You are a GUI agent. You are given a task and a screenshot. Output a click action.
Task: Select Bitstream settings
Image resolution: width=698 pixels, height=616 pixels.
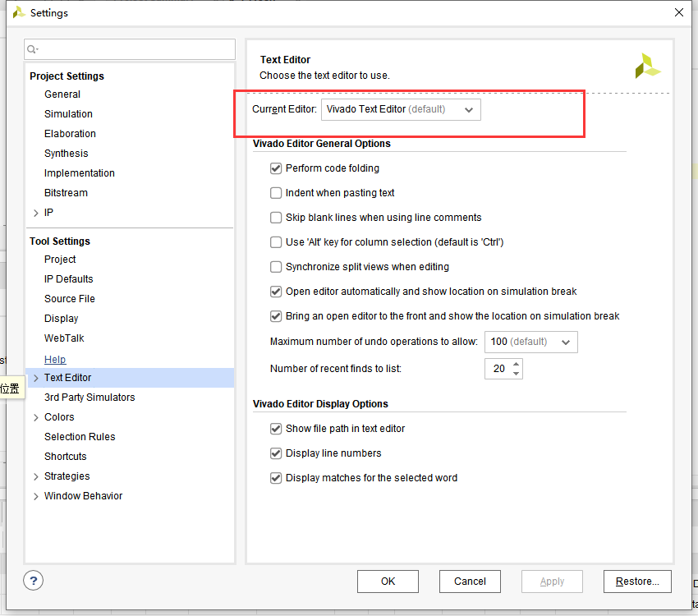[66, 193]
